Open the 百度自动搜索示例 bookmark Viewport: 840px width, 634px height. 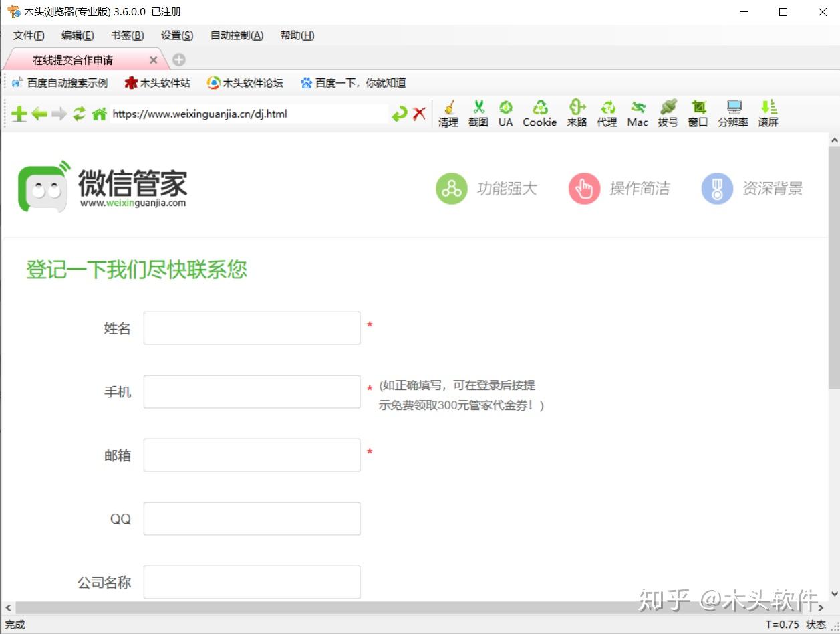click(x=59, y=83)
